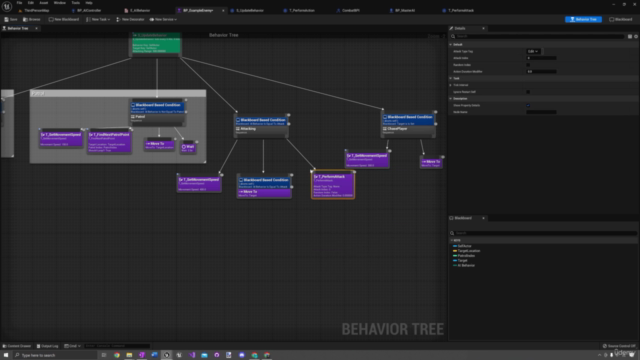Click the Windows search box in taskbar
Image resolution: width=640 pixels, height=360 pixels.
(x=55, y=355)
